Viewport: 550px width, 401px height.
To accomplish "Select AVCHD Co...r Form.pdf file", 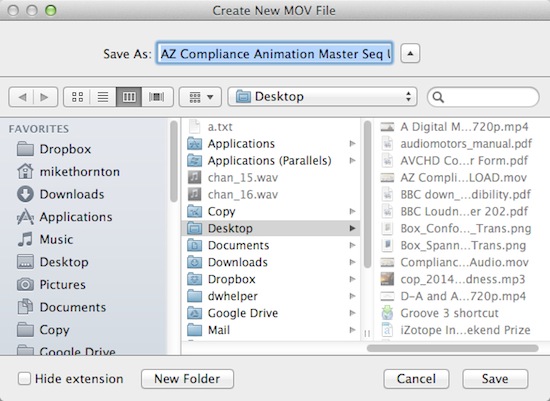I will click(463, 161).
